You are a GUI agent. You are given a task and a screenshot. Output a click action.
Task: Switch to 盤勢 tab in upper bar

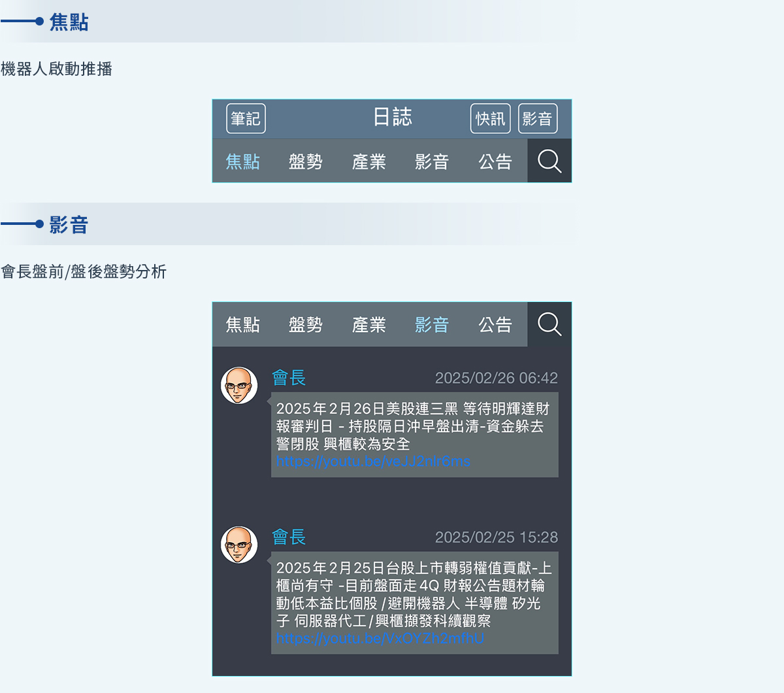(x=306, y=161)
